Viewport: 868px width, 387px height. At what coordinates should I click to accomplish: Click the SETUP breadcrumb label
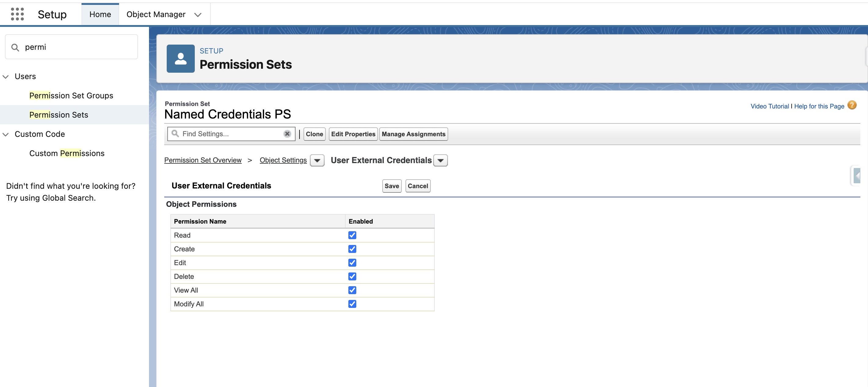(211, 51)
